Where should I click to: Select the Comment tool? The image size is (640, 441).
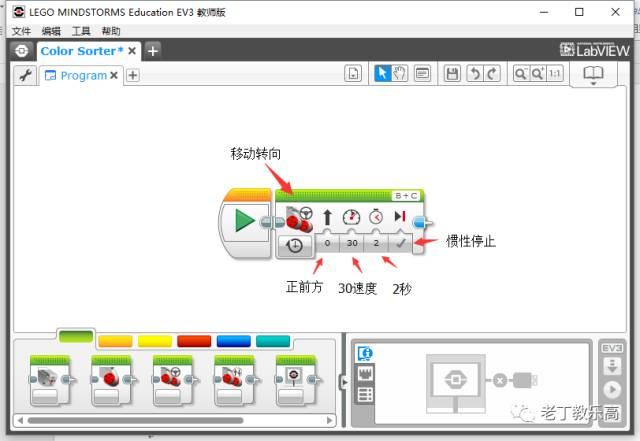pyautogui.click(x=422, y=74)
